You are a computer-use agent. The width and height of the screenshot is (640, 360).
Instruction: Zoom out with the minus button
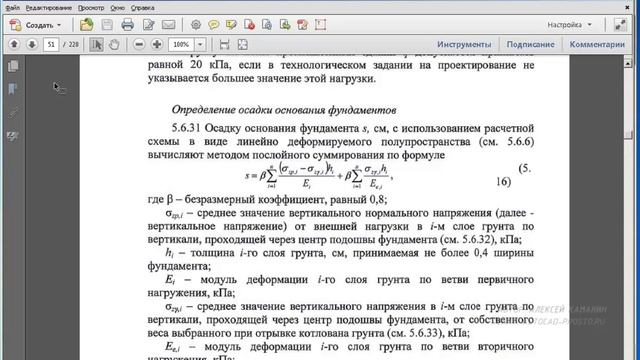click(139, 44)
